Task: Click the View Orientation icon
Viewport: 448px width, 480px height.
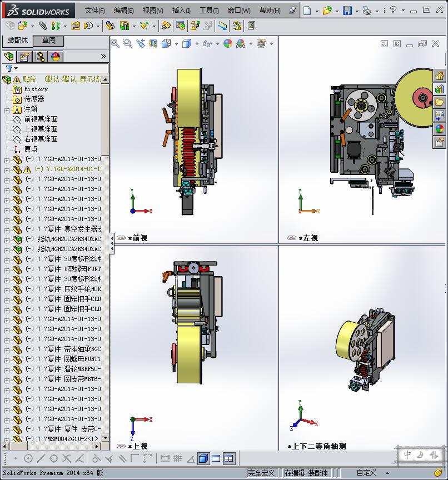Action: [166, 43]
